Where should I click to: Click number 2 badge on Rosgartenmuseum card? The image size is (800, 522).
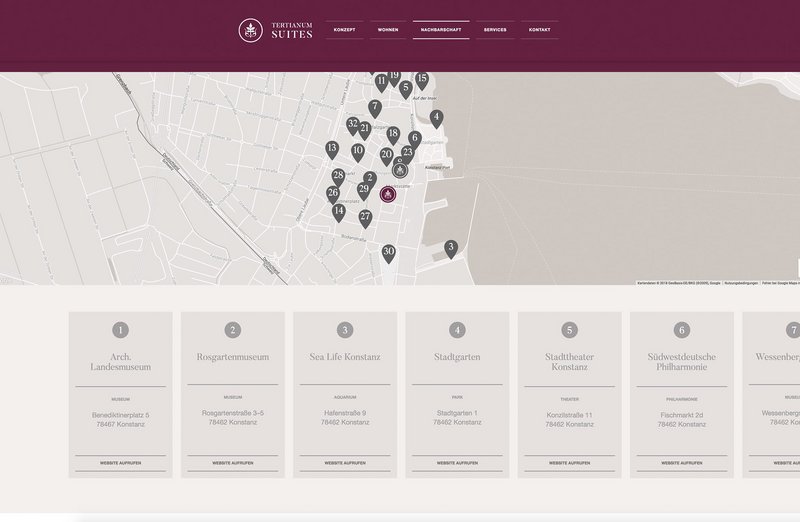(x=233, y=330)
